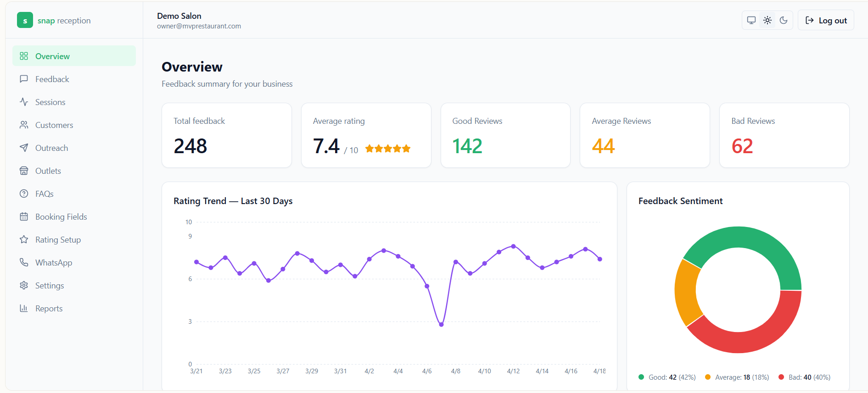Open the Outlets page
This screenshot has width=868, height=393.
74,171
